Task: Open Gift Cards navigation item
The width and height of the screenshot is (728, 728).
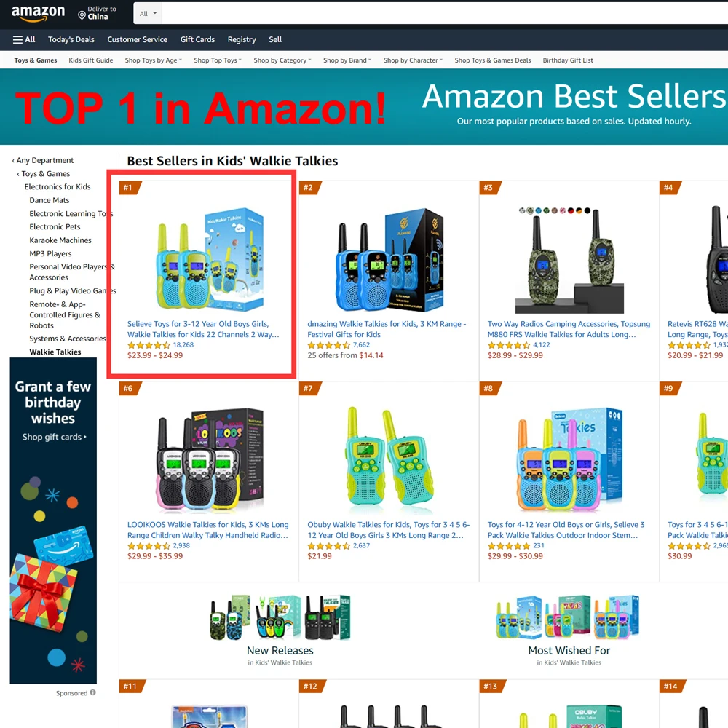Action: 197,39
